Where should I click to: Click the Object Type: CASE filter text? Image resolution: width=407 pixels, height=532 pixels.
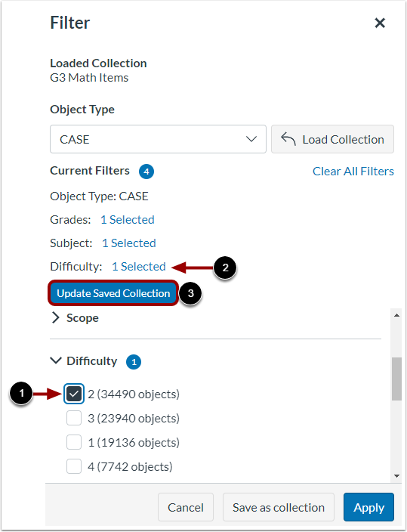(x=99, y=196)
